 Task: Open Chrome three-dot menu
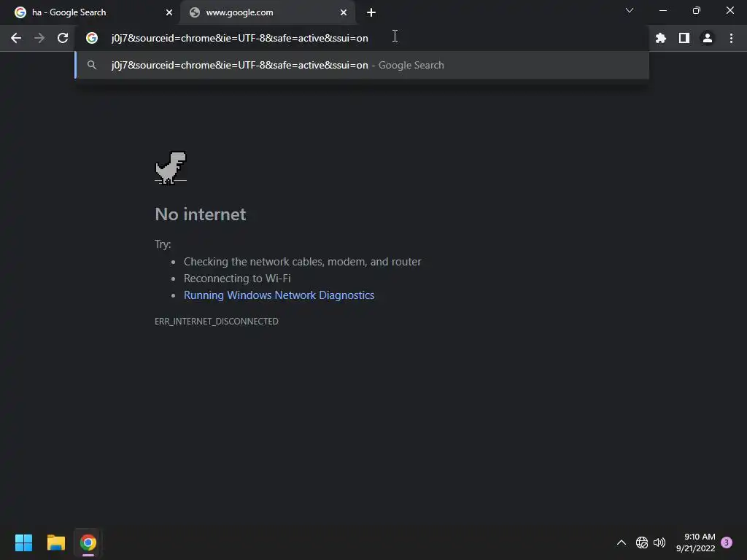click(x=731, y=38)
